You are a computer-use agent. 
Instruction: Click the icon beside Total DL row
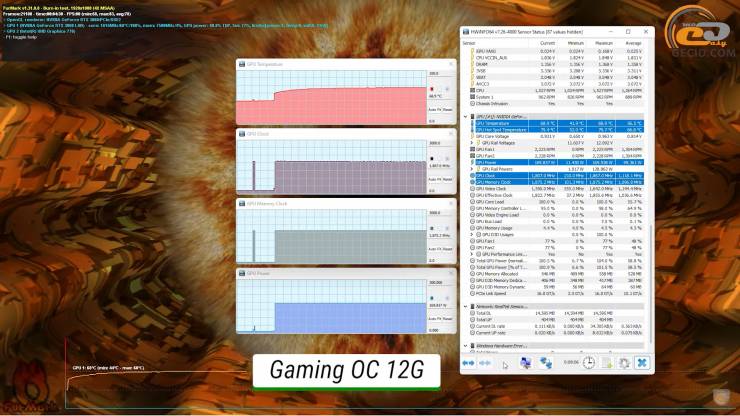point(472,313)
